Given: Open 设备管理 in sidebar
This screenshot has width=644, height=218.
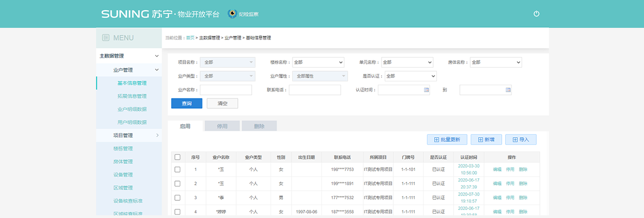Looking at the screenshot, I should coord(123,175).
